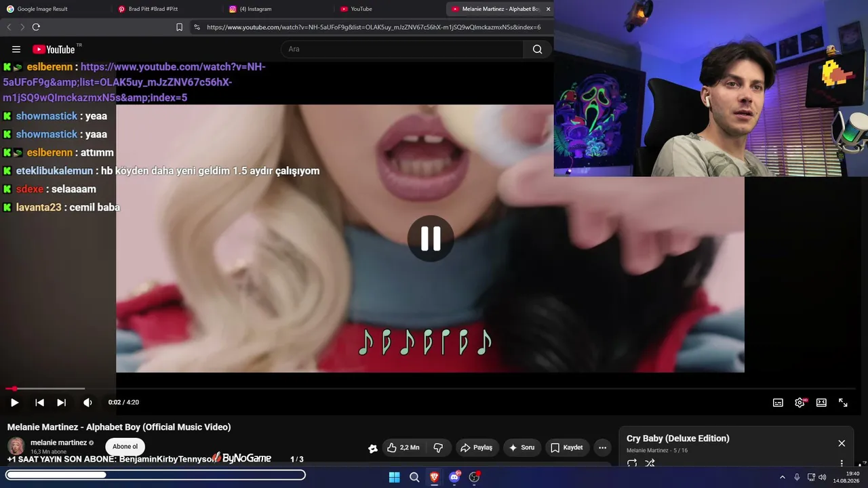Subscribe with the Abone ol button
Image resolution: width=868 pixels, height=488 pixels.
(125, 447)
